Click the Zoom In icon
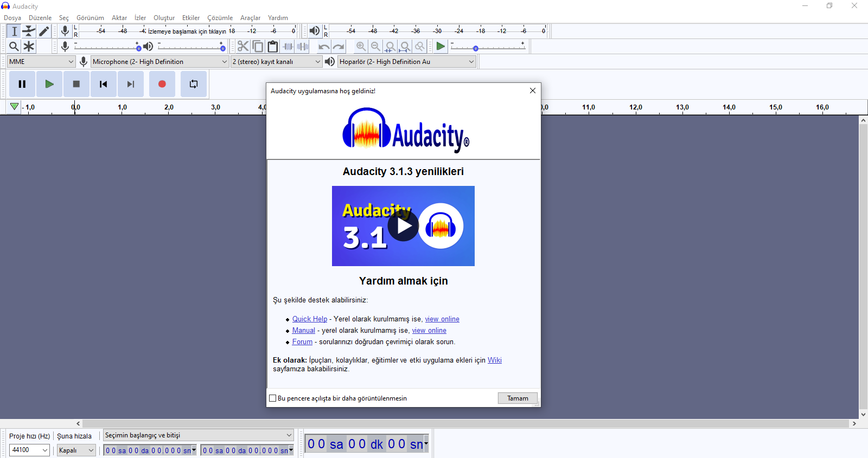The width and height of the screenshot is (868, 458). pyautogui.click(x=361, y=47)
